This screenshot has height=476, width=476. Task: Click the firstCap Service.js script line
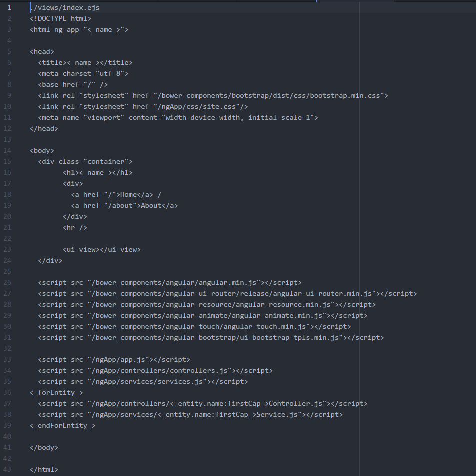click(190, 414)
